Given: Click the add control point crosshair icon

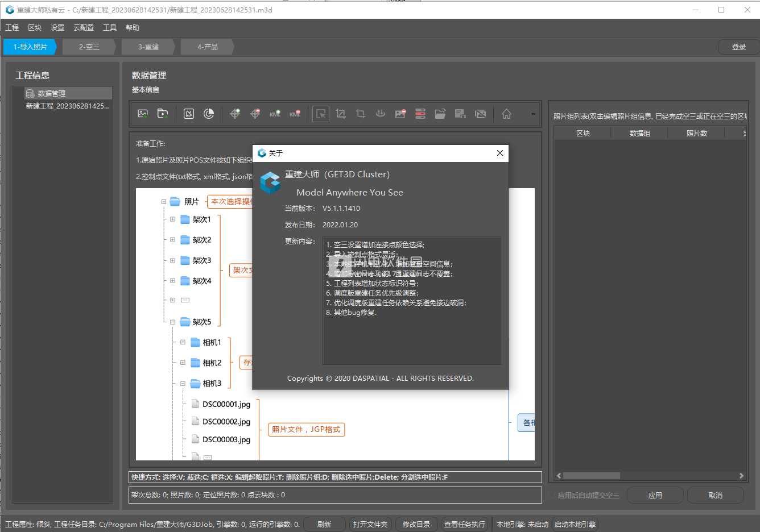Looking at the screenshot, I should pos(235,114).
